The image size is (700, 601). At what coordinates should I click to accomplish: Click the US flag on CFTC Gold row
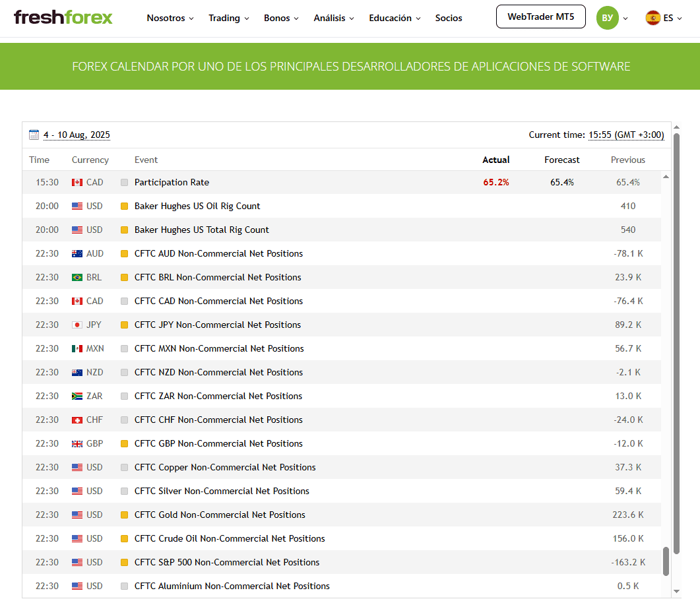coord(77,515)
